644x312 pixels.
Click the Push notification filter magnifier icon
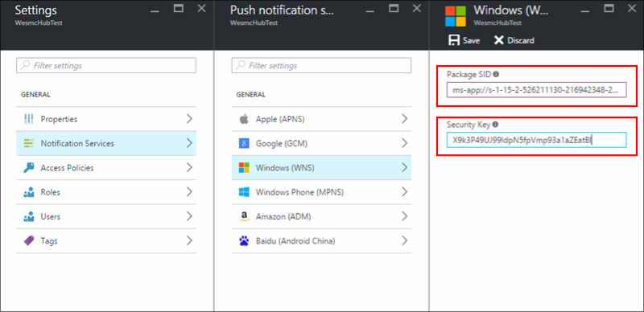point(241,65)
